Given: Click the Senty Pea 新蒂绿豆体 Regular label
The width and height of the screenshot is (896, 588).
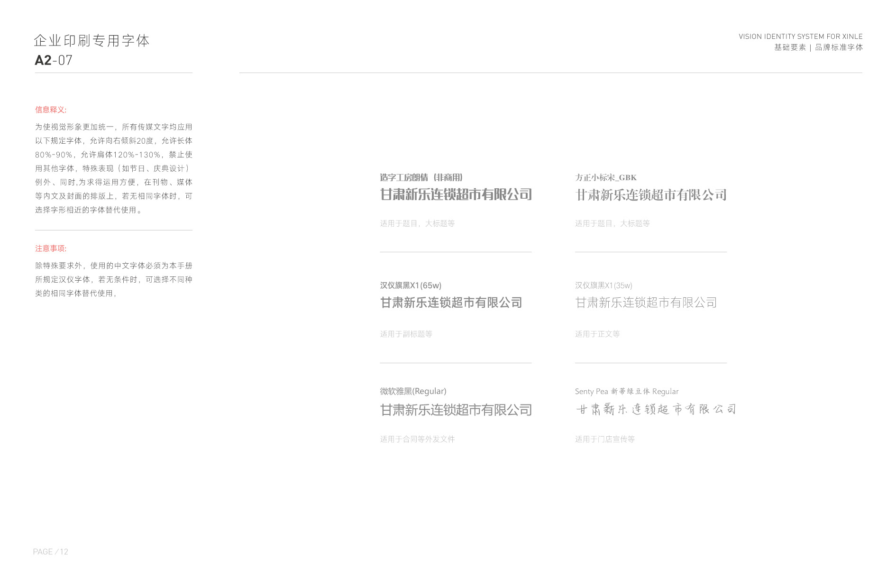Looking at the screenshot, I should coord(627,391).
